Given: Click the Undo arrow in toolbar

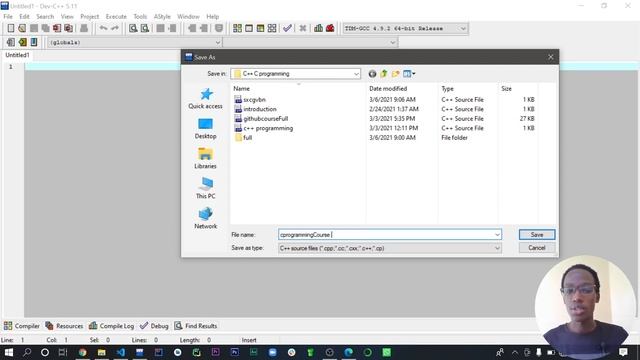Looking at the screenshot, I should click(x=103, y=28).
